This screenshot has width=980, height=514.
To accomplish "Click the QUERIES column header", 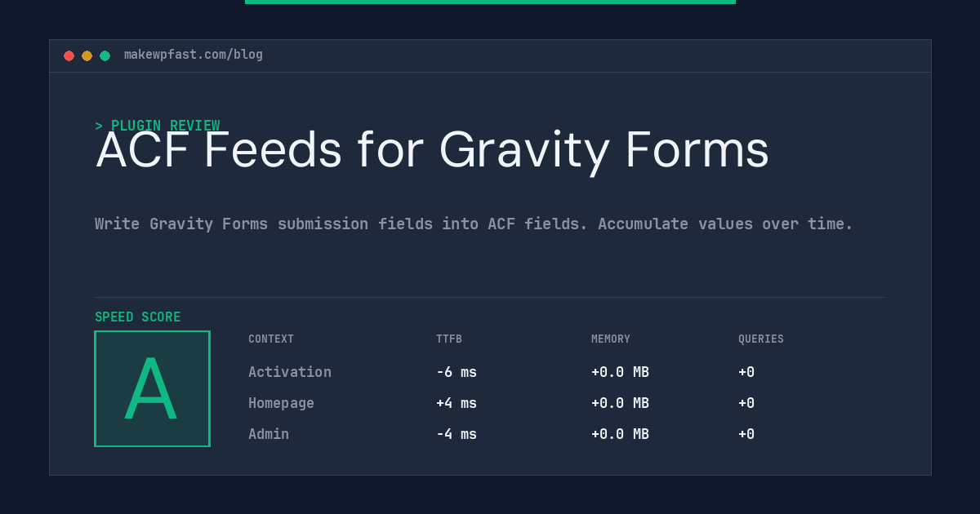I will pos(761,339).
